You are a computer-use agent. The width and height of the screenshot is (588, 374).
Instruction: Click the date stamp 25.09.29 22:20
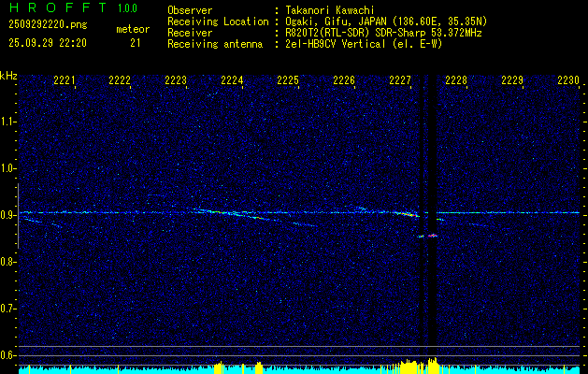(x=48, y=43)
